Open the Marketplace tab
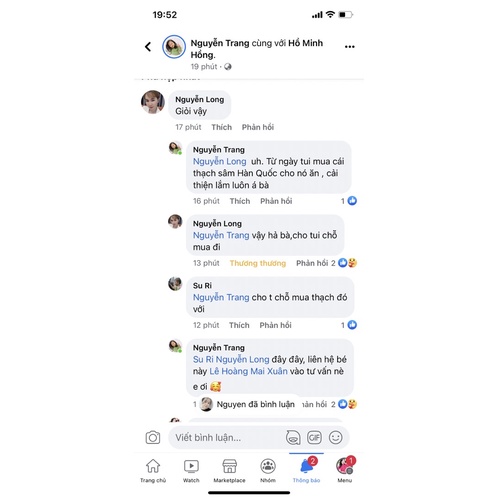 click(229, 470)
